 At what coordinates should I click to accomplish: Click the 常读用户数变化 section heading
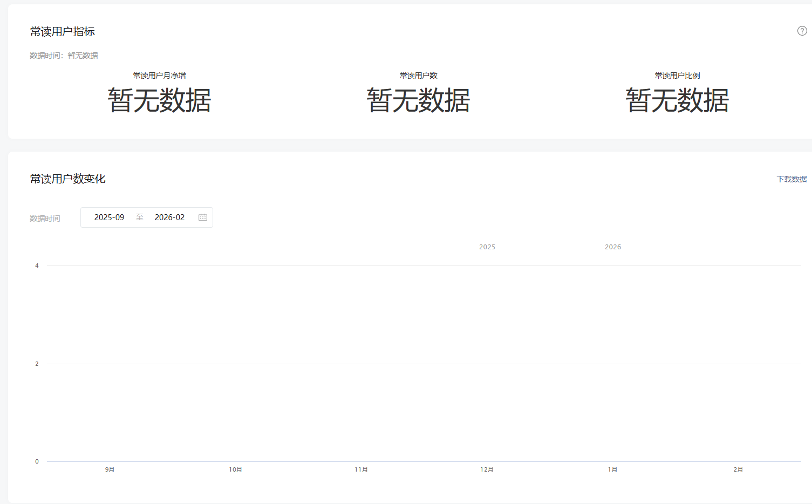(68, 179)
